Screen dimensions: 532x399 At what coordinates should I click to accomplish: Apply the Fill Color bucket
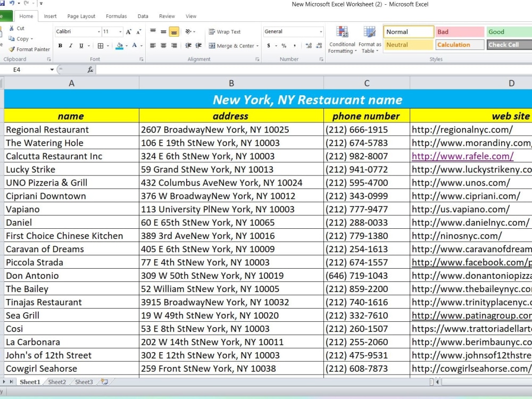[x=119, y=45]
